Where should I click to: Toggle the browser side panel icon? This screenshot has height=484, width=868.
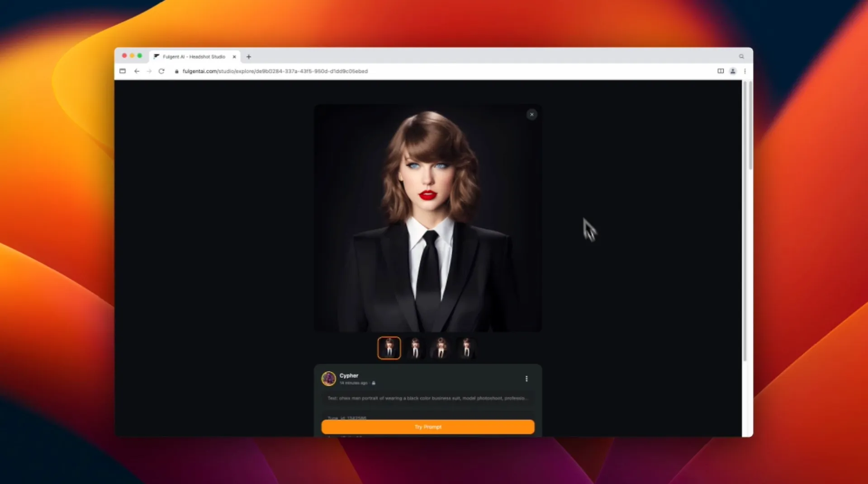click(721, 71)
